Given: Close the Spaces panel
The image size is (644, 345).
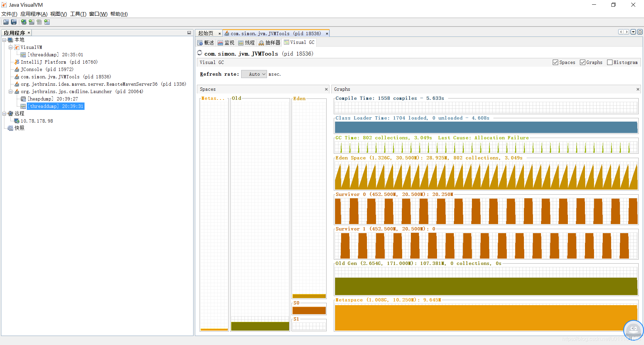Looking at the screenshot, I should [326, 89].
